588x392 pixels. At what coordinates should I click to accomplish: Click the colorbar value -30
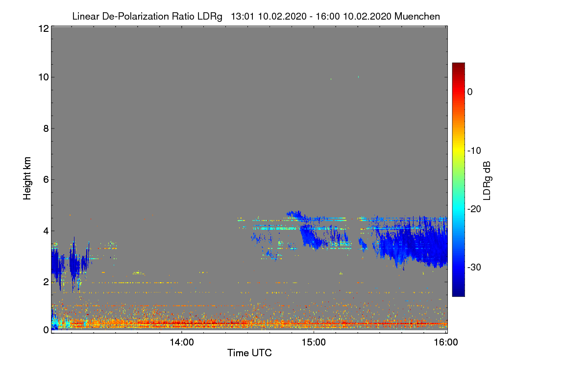pyautogui.click(x=473, y=268)
